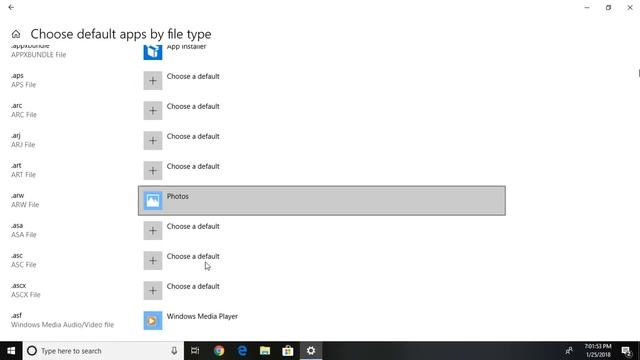
Task: Click the 'ART File' label
Action: (23, 175)
